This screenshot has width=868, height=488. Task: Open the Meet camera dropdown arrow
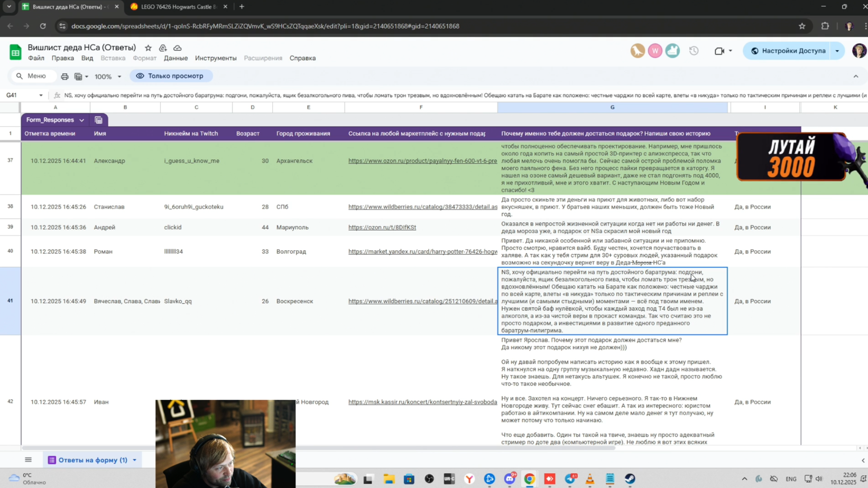tap(730, 51)
